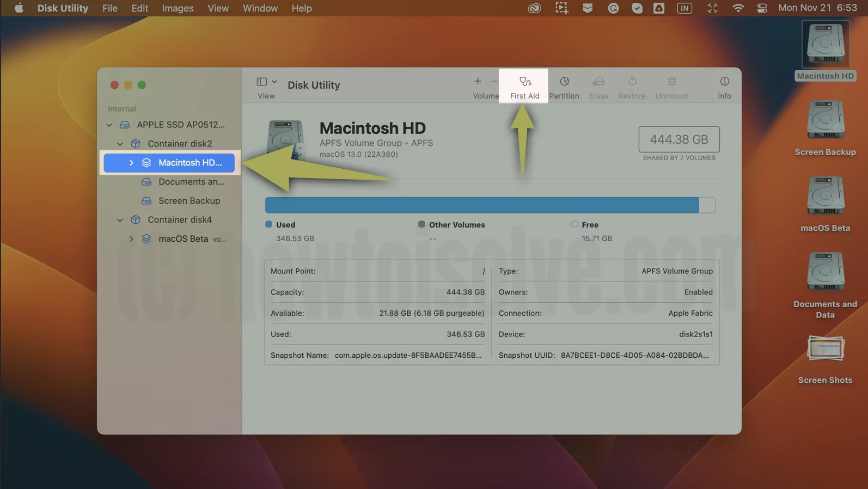This screenshot has height=489, width=868.
Task: Open the Apple menu
Action: [x=19, y=8]
